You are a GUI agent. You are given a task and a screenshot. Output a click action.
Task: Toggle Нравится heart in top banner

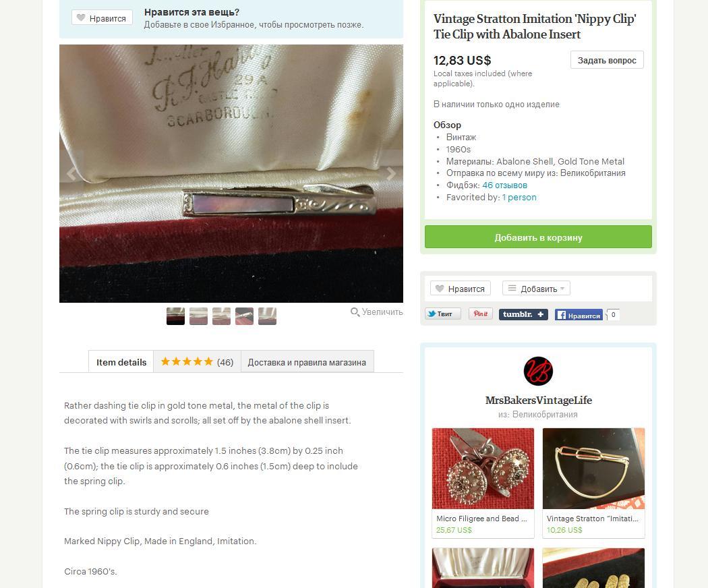102,18
